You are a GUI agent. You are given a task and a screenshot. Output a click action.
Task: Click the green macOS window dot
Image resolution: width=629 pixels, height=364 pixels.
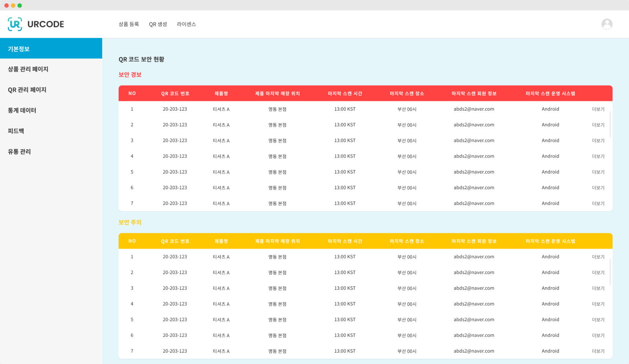click(x=20, y=5)
